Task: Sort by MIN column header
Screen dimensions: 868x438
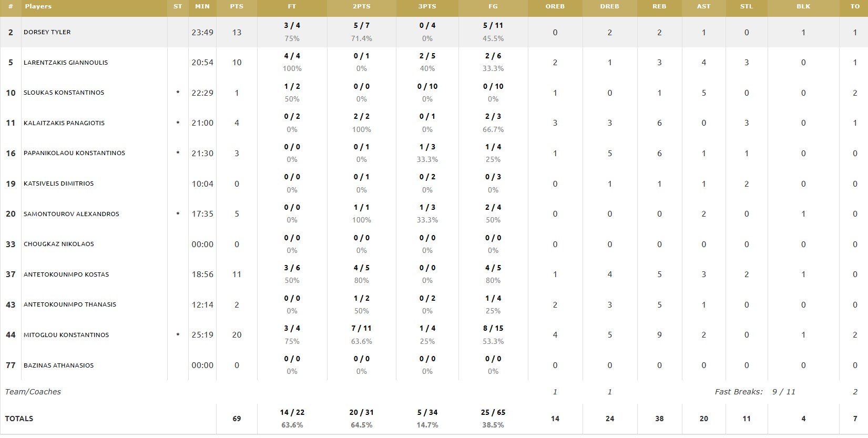Action: click(202, 6)
